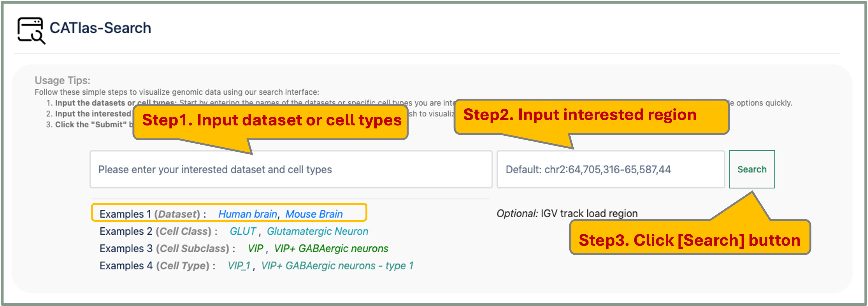
Task: Click the Search button
Action: coord(752,169)
